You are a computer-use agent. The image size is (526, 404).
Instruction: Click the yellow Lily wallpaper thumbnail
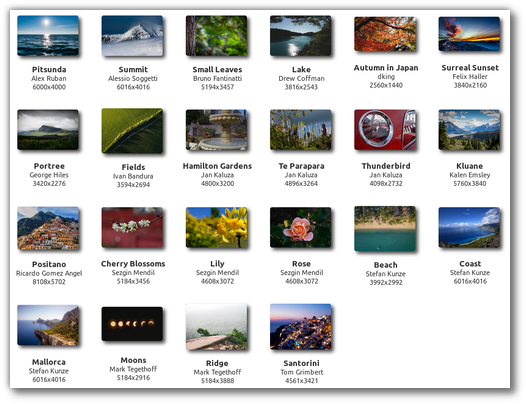point(216,228)
